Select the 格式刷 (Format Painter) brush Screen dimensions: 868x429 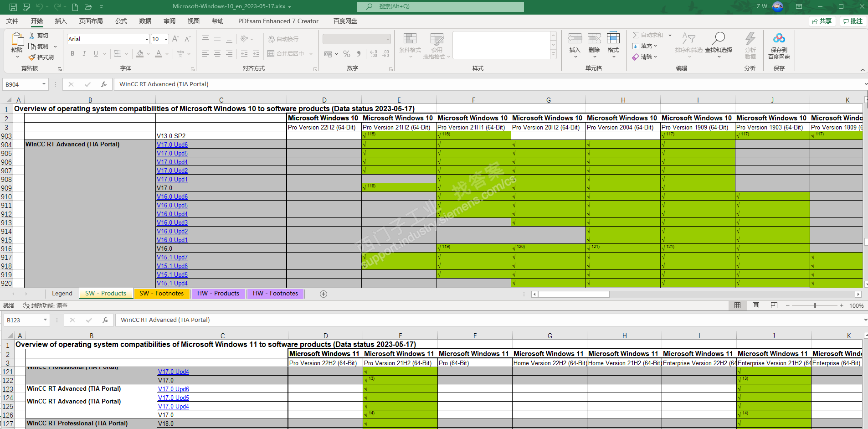pos(32,57)
